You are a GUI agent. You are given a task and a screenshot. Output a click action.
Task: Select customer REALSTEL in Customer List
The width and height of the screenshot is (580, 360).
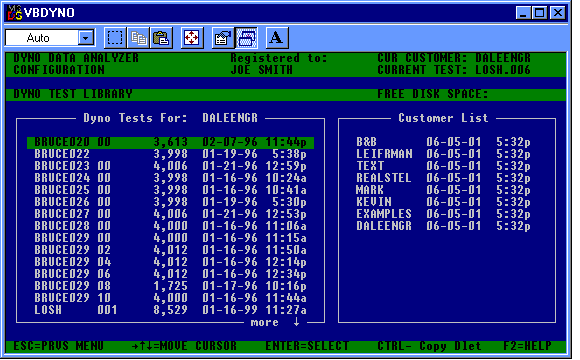pyautogui.click(x=443, y=178)
